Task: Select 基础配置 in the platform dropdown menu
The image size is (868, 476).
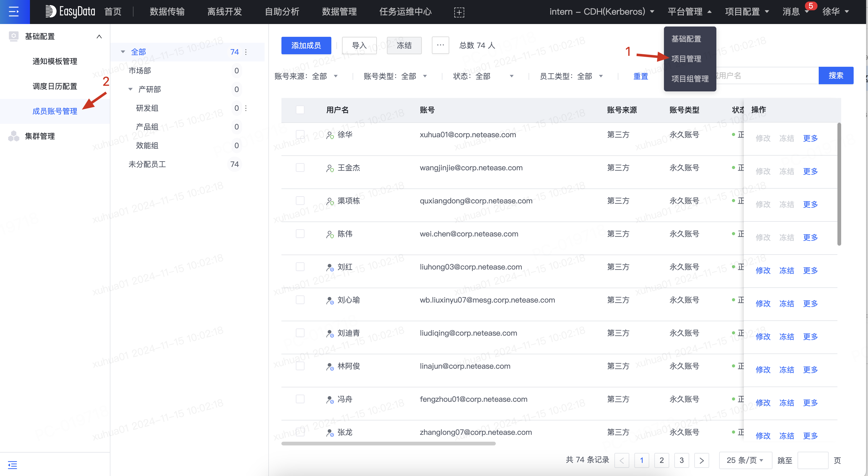Action: point(686,39)
